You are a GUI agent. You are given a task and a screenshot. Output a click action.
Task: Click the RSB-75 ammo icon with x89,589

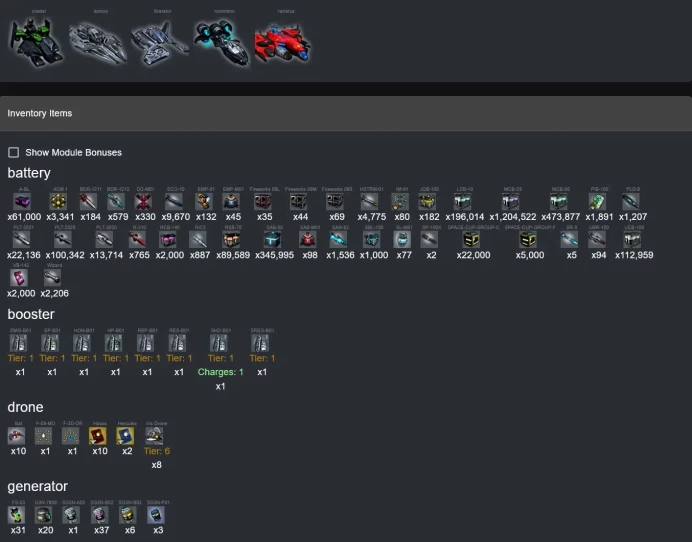tap(231, 240)
